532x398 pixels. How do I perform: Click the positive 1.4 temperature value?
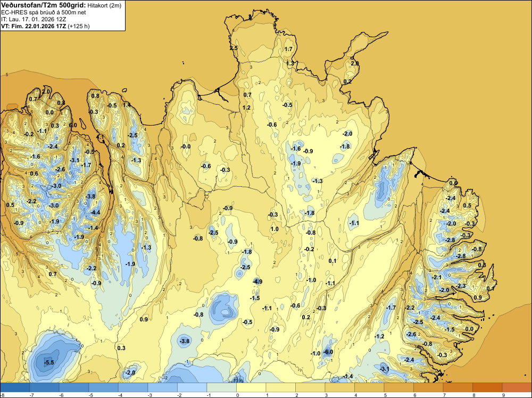127,105
